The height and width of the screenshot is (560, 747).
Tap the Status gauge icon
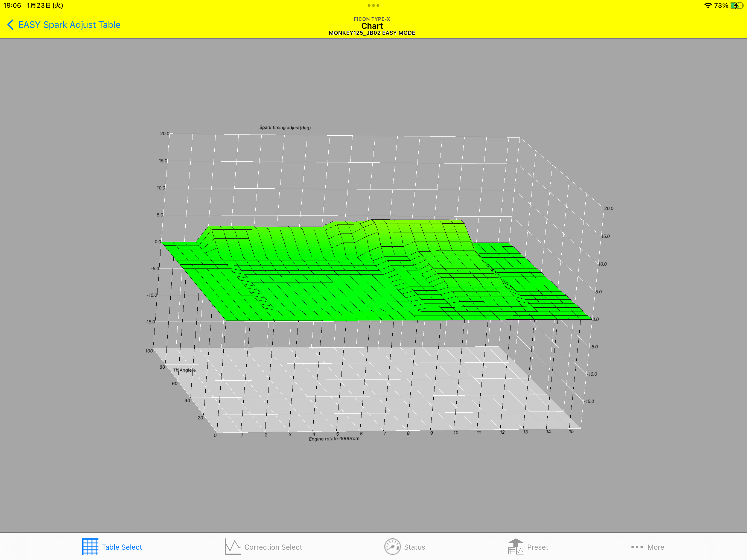click(x=392, y=547)
